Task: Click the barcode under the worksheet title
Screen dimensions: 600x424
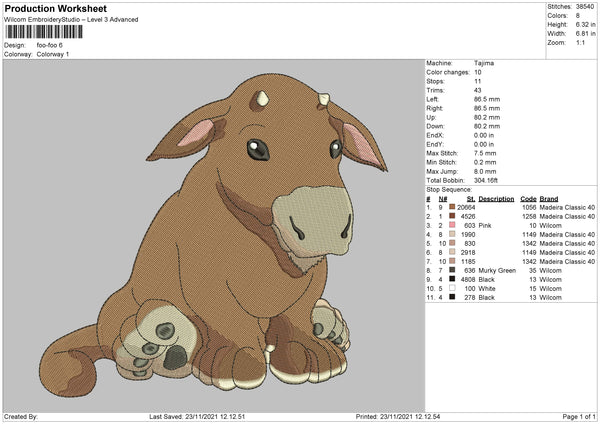Action: point(43,34)
